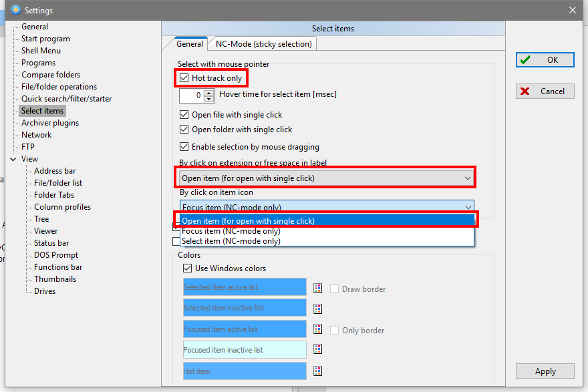Click the Settings app icon in title bar

[x=15, y=10]
